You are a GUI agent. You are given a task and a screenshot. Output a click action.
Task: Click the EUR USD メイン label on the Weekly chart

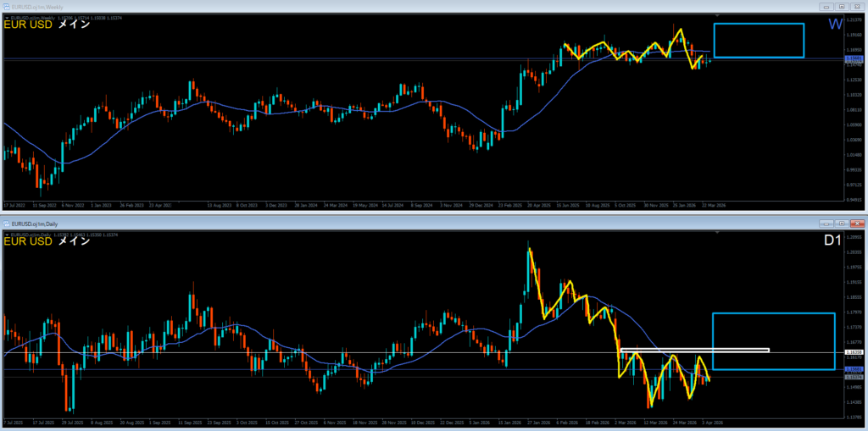click(x=47, y=25)
